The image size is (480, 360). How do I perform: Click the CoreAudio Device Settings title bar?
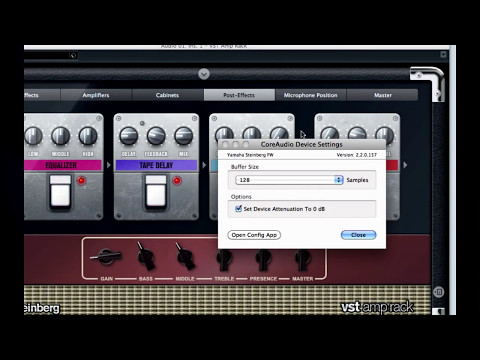tap(302, 144)
